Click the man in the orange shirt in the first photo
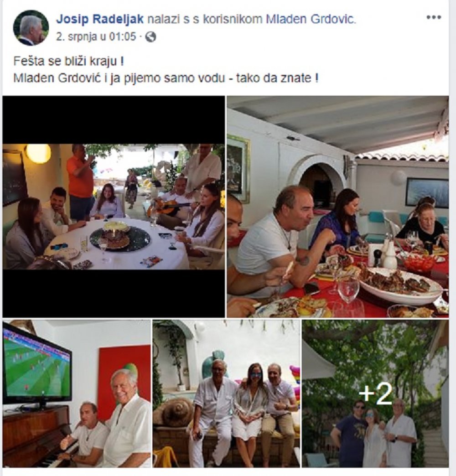Viewport: 456px width, 476px height. [x=80, y=181]
